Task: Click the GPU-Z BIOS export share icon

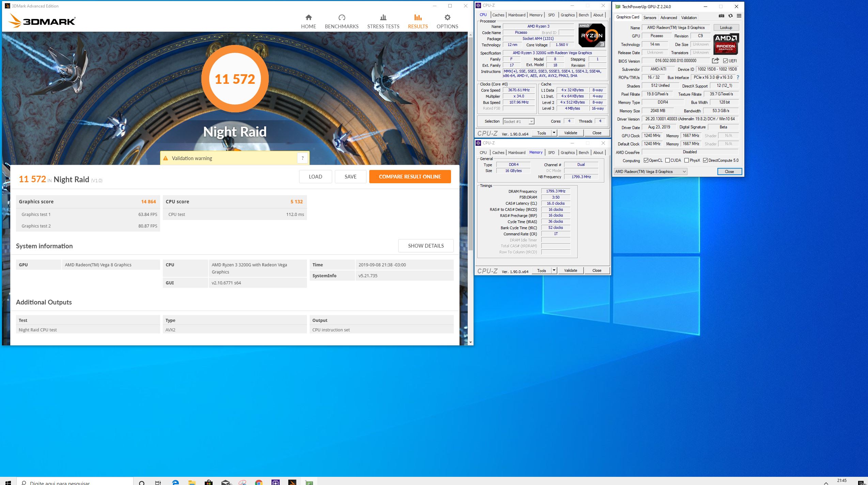Action: point(715,61)
